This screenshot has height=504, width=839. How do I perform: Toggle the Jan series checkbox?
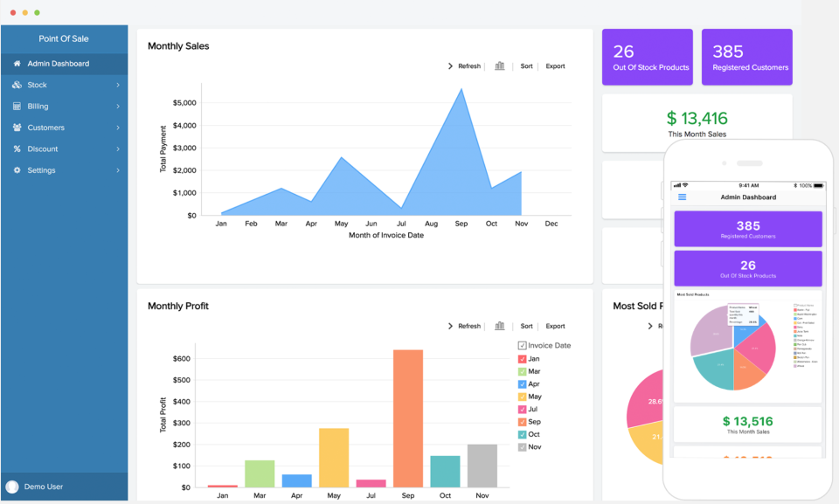pos(522,359)
